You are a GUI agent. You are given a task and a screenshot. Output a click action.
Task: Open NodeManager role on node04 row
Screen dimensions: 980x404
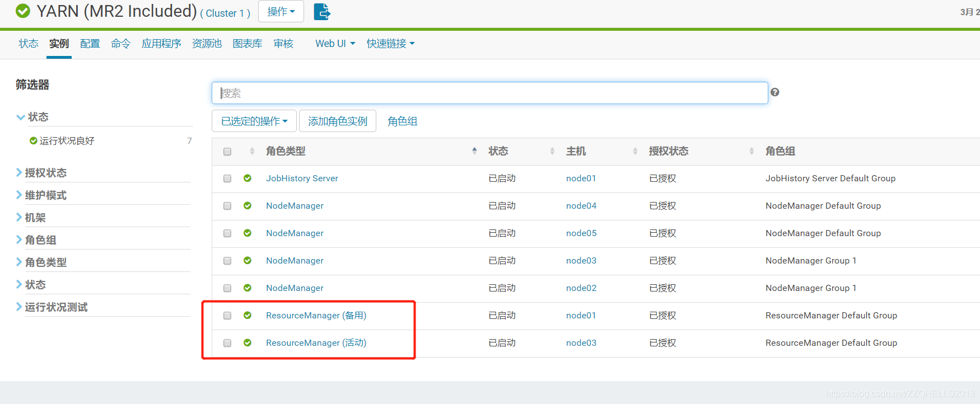[x=295, y=205]
